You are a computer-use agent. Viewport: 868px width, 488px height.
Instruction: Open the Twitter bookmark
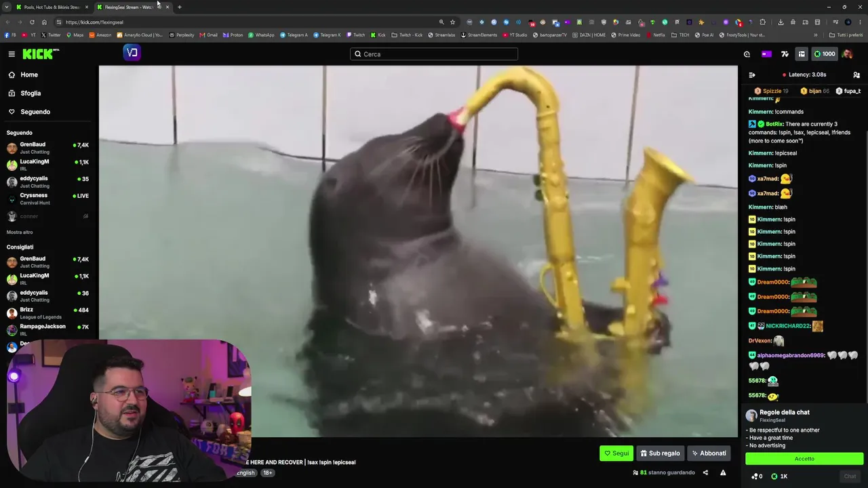(51, 35)
